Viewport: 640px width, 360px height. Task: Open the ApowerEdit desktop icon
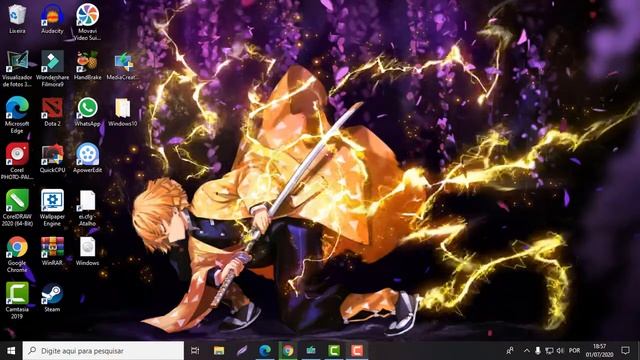click(87, 158)
